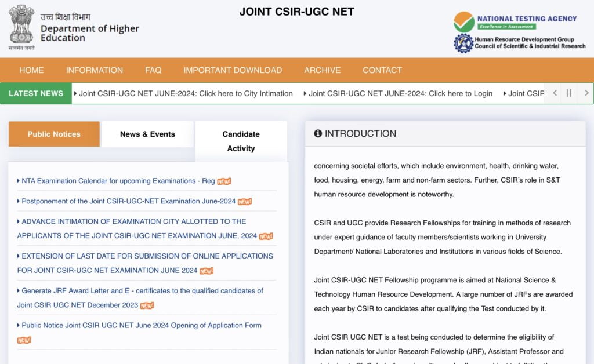The image size is (594, 364).
Task: Click the previous news arrow in ticker
Action: pyautogui.click(x=555, y=93)
